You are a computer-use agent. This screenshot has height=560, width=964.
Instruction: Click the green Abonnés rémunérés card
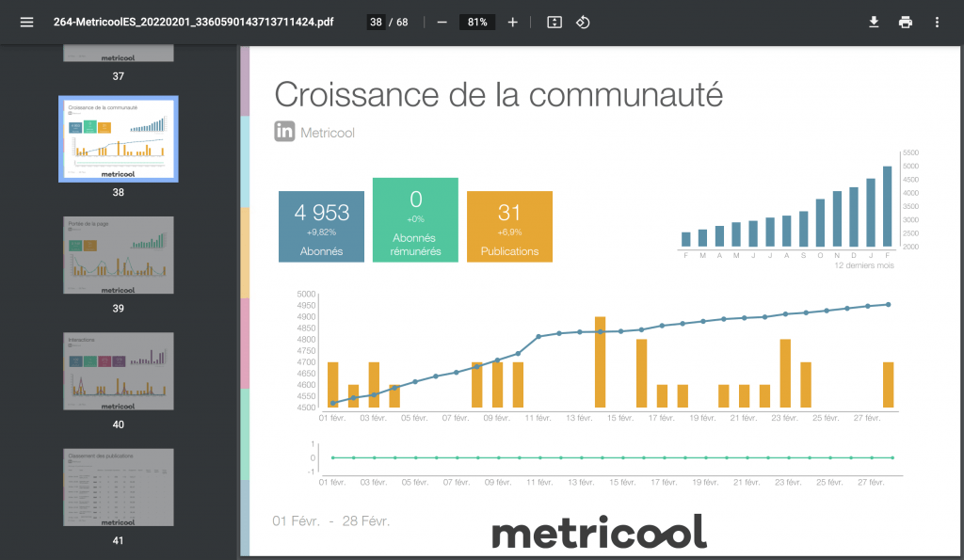(415, 220)
